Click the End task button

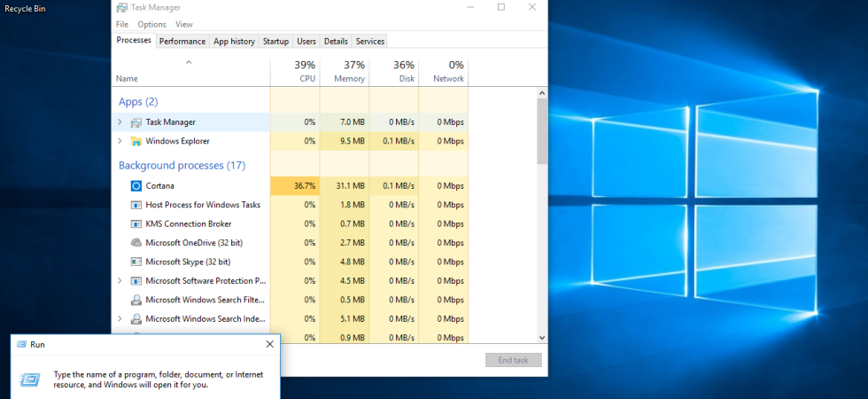coord(513,360)
